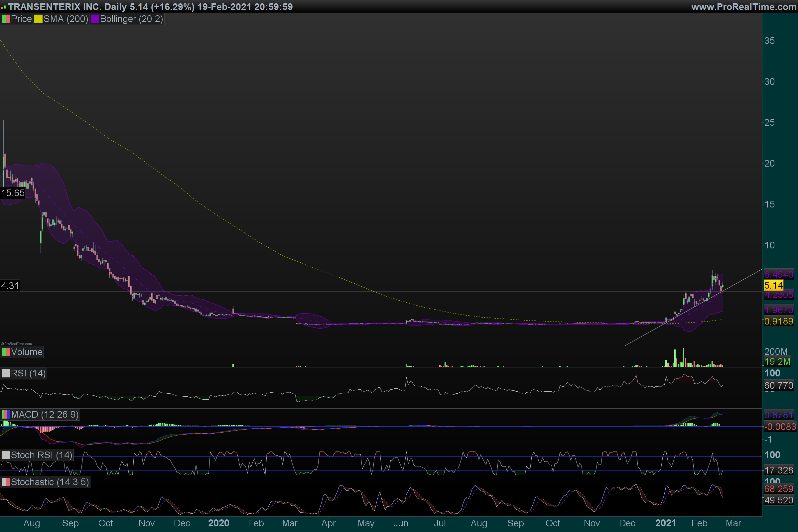Screen dimensions: 798x532
Task: Click the Stochastic (14 3 5) legend icon
Action: point(5,482)
